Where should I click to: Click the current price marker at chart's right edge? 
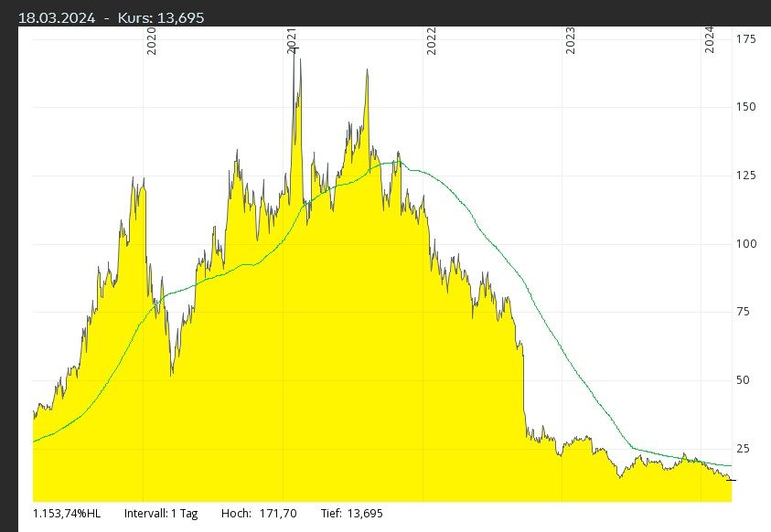[732, 480]
